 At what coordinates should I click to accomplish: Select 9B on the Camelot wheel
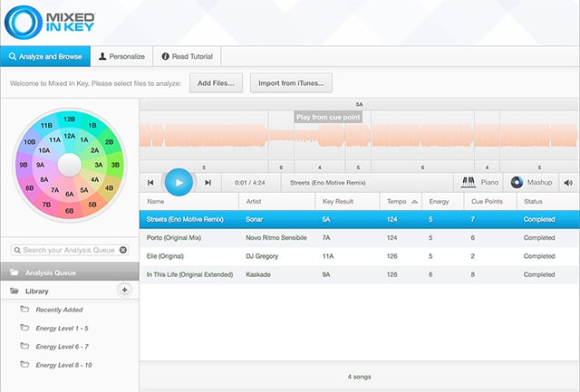coord(24,165)
